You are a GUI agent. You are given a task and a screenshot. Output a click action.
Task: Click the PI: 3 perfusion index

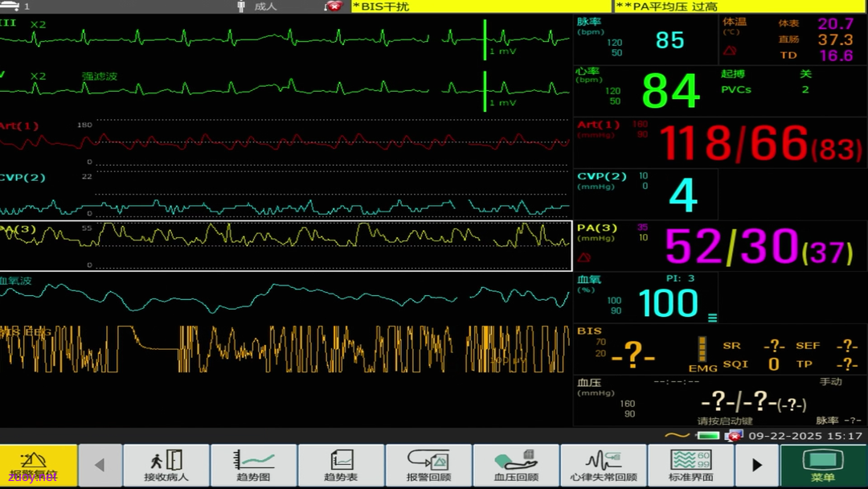[x=680, y=278]
